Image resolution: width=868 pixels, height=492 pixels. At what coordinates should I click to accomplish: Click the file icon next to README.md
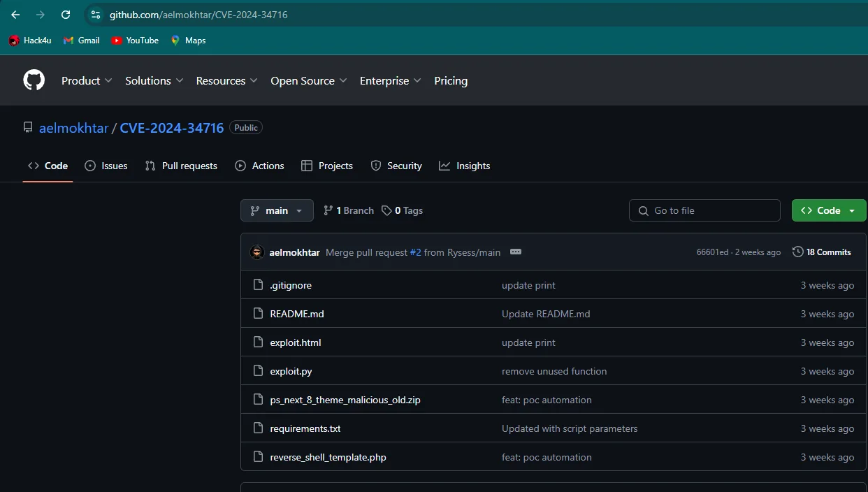[258, 314]
